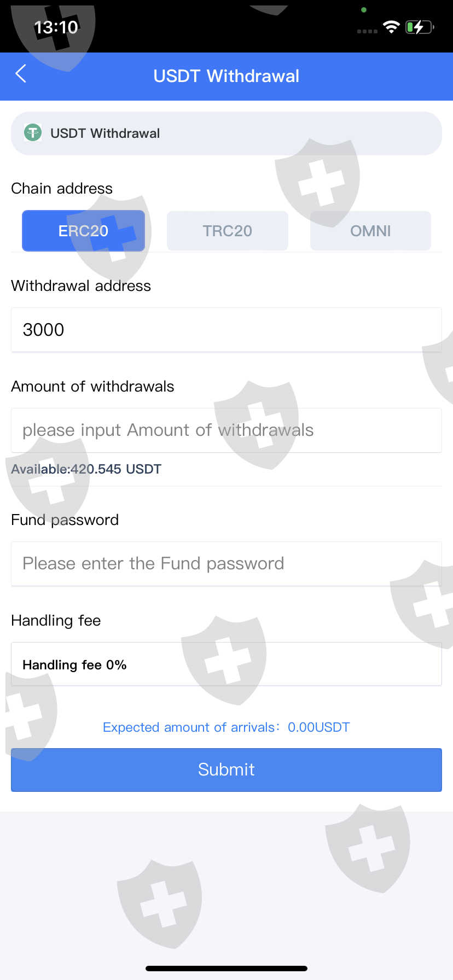Tap the USDT Withdrawal header title
The width and height of the screenshot is (453, 980).
coord(226,76)
